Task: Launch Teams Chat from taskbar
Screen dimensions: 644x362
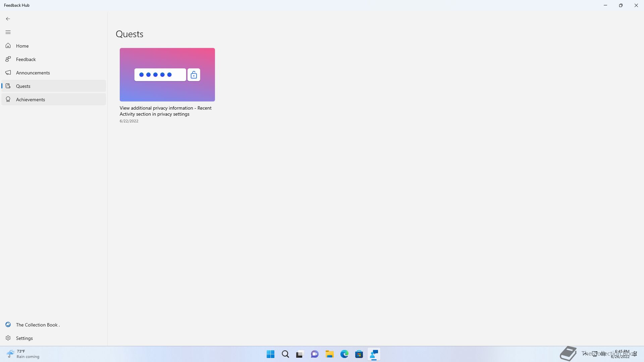Action: click(315, 354)
